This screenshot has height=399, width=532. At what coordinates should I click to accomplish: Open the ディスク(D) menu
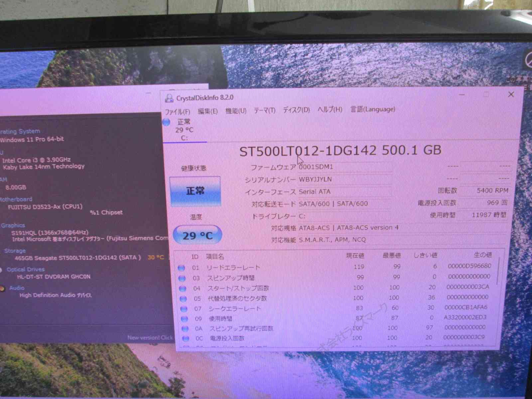[296, 110]
